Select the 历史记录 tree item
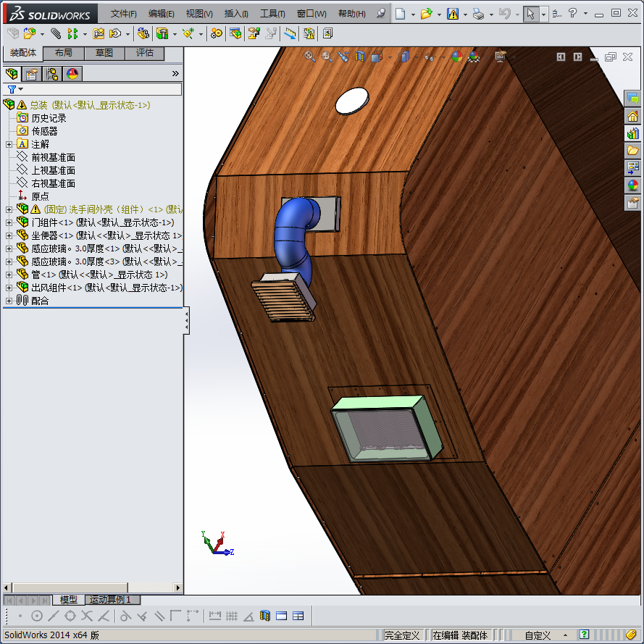The width and height of the screenshot is (644, 644). coord(49,118)
